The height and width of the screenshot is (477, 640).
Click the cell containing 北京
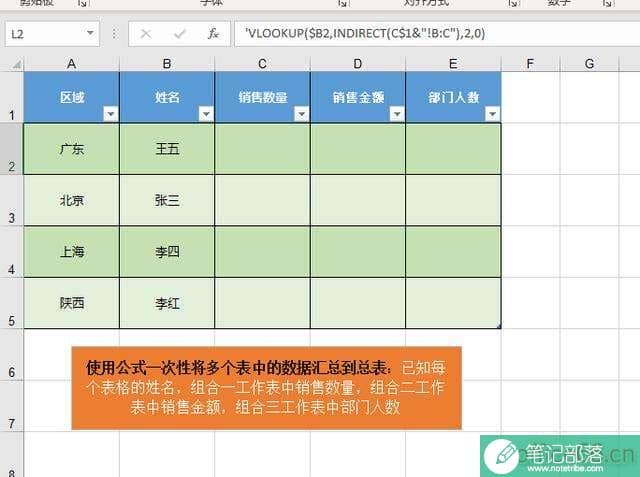coord(71,200)
